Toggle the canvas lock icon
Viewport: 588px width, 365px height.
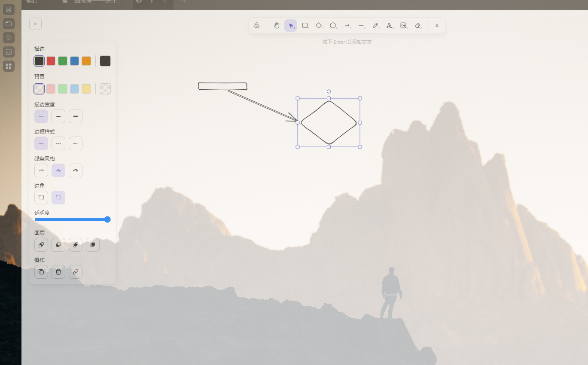click(257, 26)
